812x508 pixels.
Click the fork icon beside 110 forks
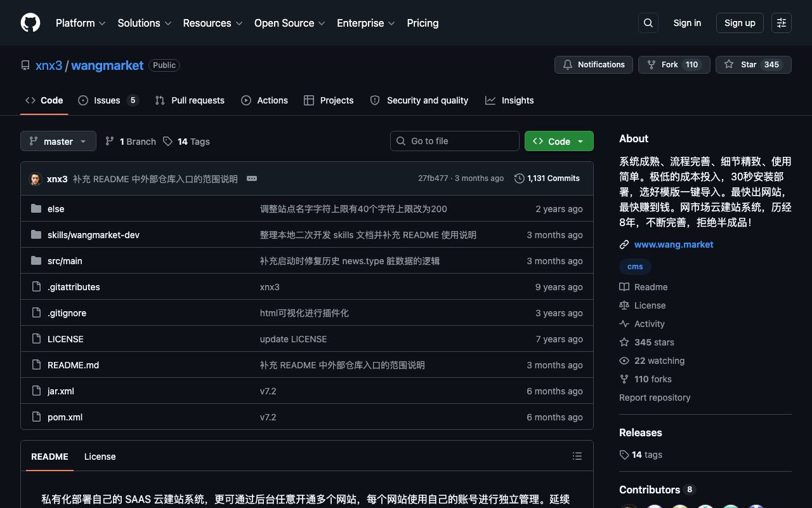click(x=624, y=379)
